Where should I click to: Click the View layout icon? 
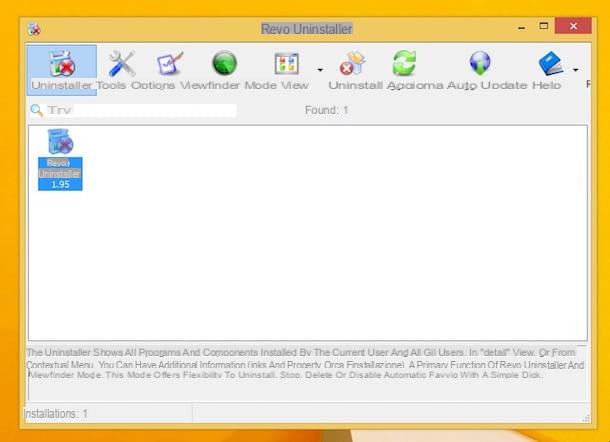(x=287, y=63)
